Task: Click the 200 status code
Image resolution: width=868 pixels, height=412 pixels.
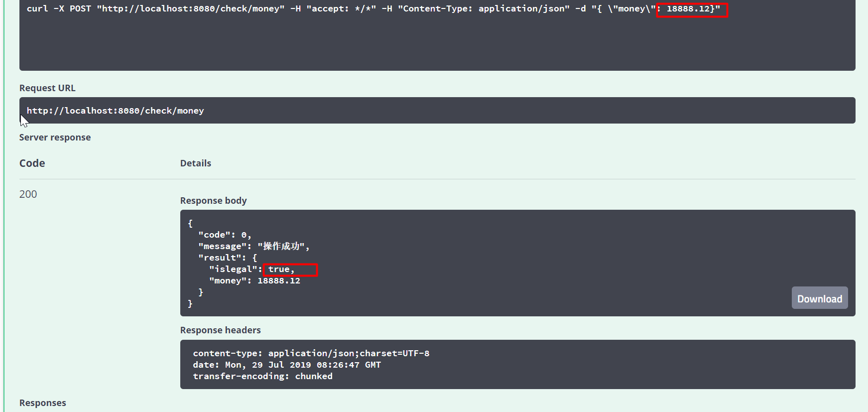Action: pyautogui.click(x=28, y=194)
